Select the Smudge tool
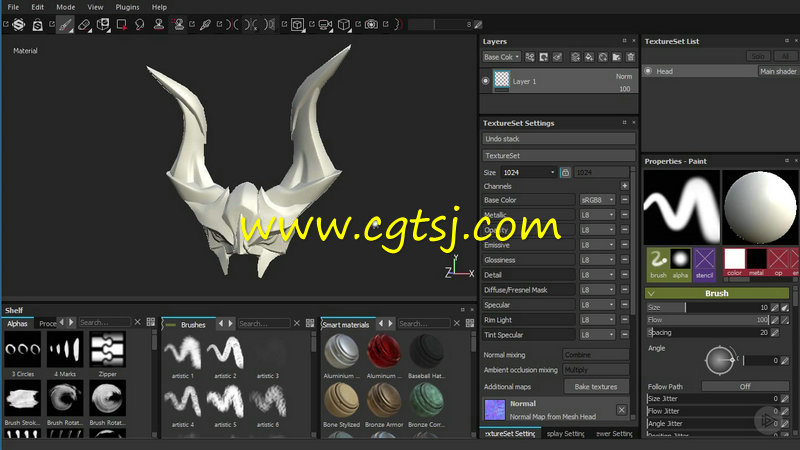 point(139,24)
